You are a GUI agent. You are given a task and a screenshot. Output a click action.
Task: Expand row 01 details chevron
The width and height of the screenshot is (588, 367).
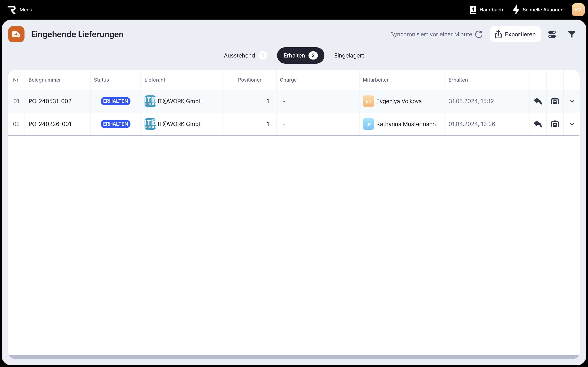click(572, 101)
